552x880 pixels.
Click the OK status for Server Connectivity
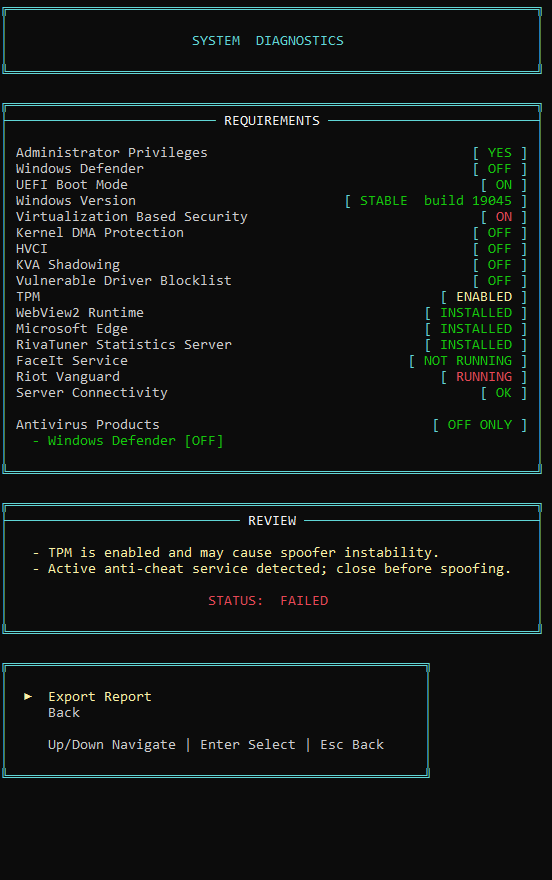coord(503,392)
